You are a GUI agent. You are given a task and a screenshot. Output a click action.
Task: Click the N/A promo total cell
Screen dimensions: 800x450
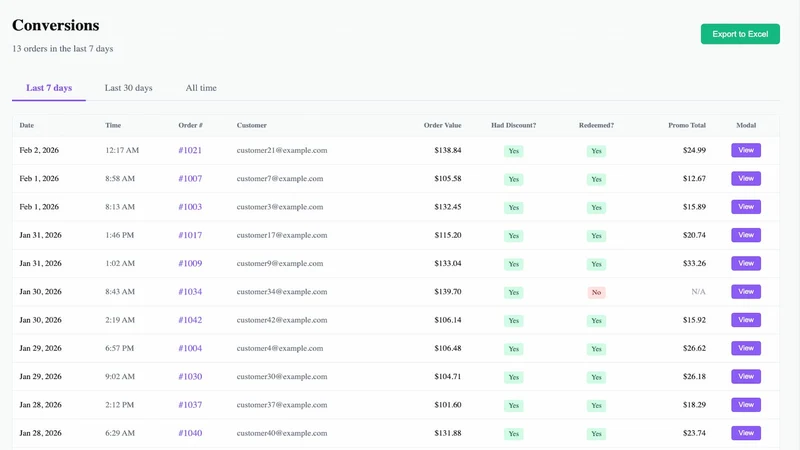click(x=698, y=292)
